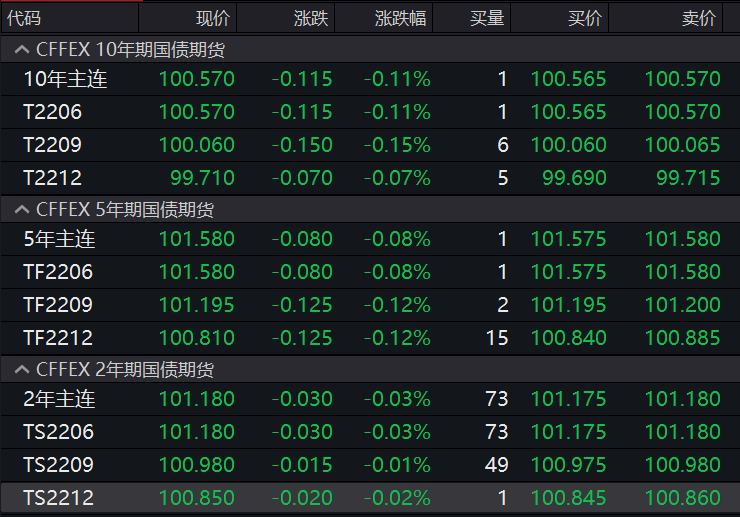Screen dimensions: 740x517
Task: Sort by 买量 column header
Action: click(x=488, y=18)
